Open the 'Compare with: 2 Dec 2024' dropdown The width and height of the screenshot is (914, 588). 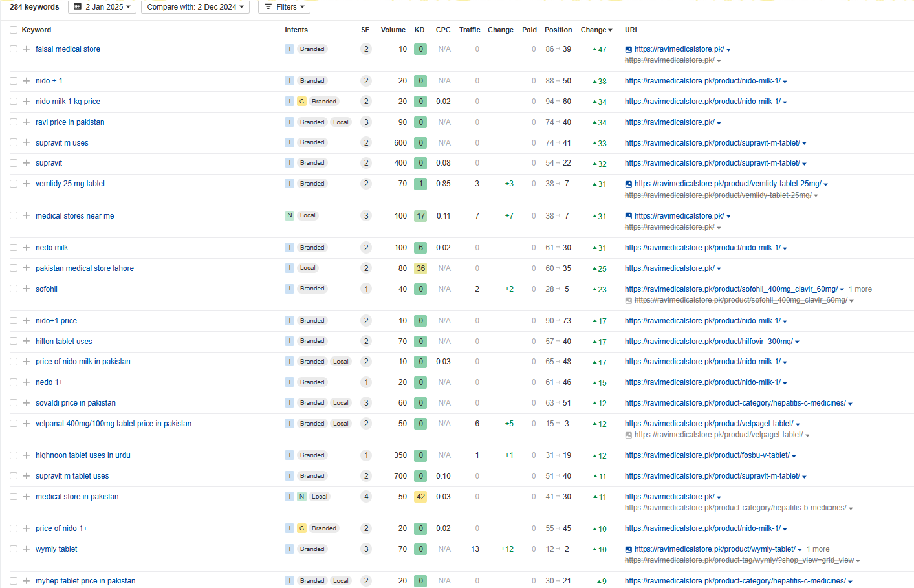(195, 7)
